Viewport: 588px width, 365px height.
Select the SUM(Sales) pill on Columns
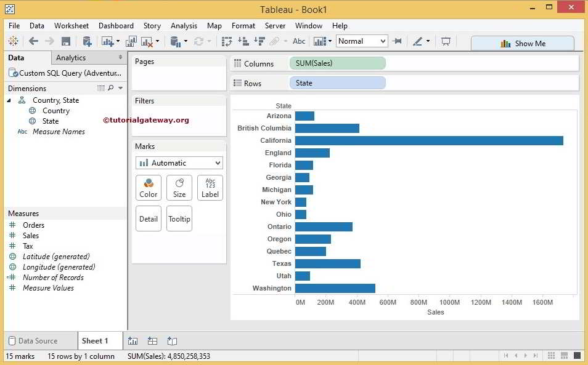[337, 63]
